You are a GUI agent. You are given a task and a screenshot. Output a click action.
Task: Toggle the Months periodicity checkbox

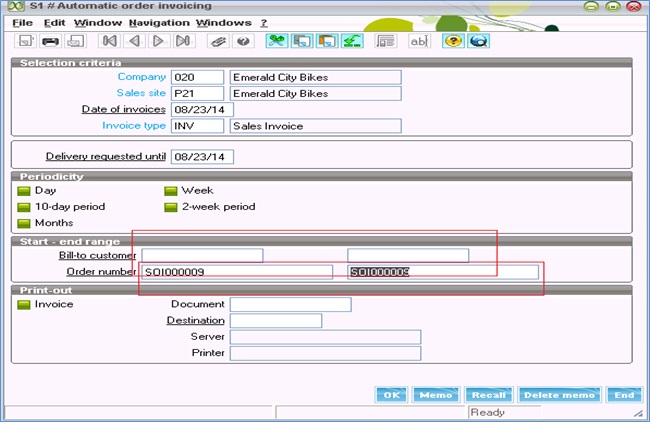(x=24, y=223)
